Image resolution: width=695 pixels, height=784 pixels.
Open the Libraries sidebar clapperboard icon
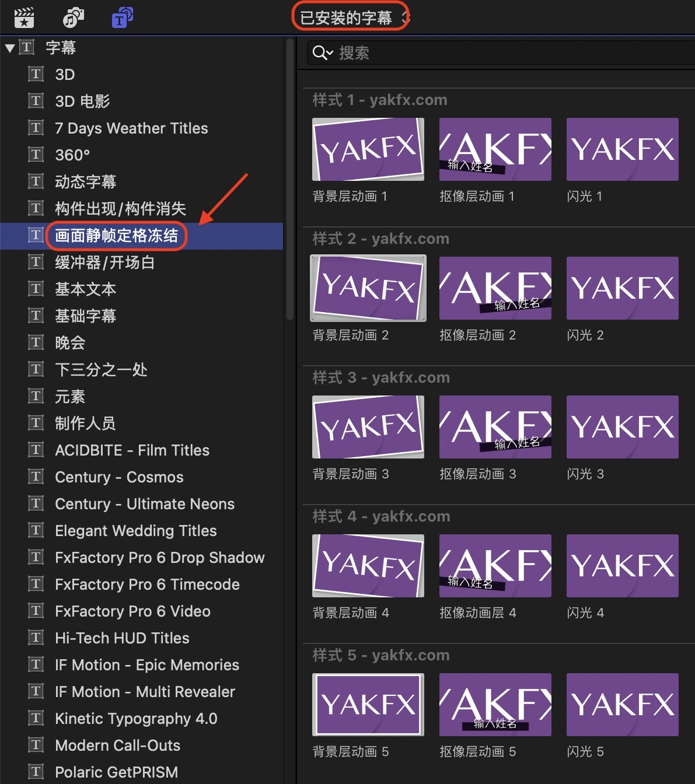click(x=24, y=18)
